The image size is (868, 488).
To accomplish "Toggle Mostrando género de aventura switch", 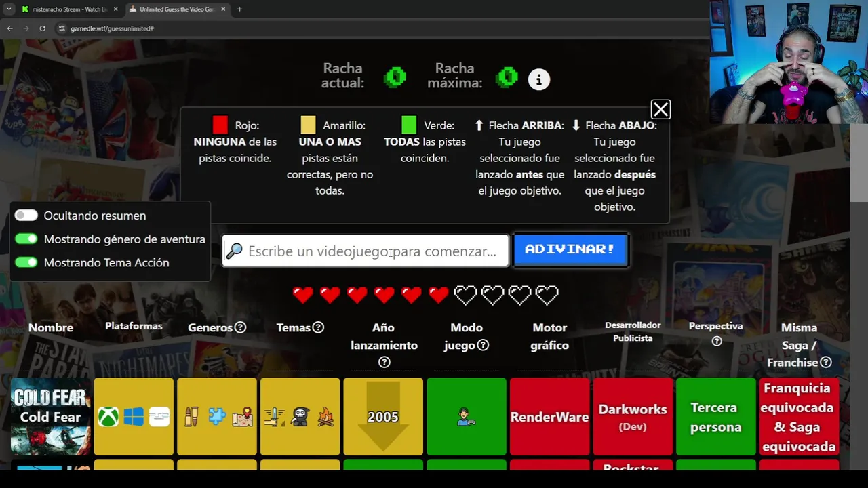I will point(26,239).
